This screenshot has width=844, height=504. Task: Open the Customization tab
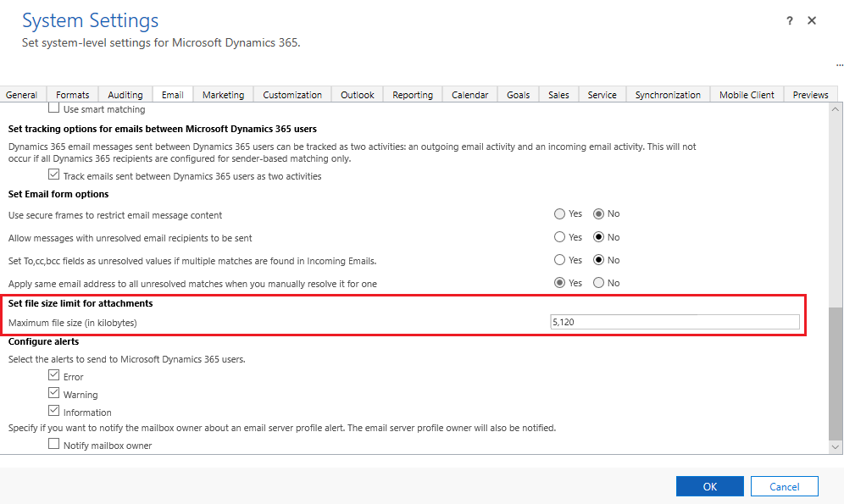[x=292, y=95]
